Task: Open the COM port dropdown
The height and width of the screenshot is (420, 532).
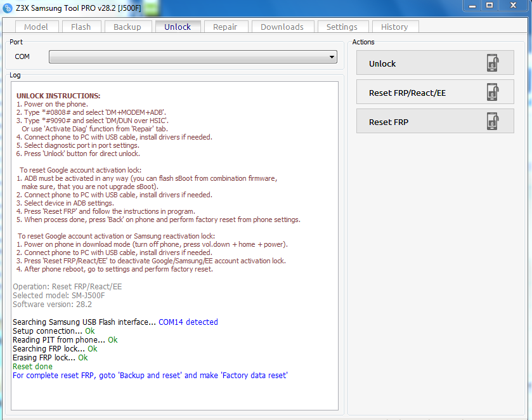Action: pos(193,56)
